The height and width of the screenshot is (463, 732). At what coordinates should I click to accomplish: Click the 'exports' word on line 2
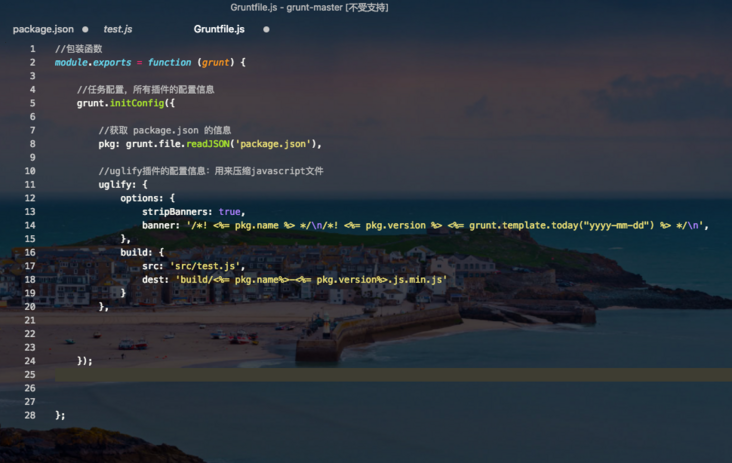(112, 63)
